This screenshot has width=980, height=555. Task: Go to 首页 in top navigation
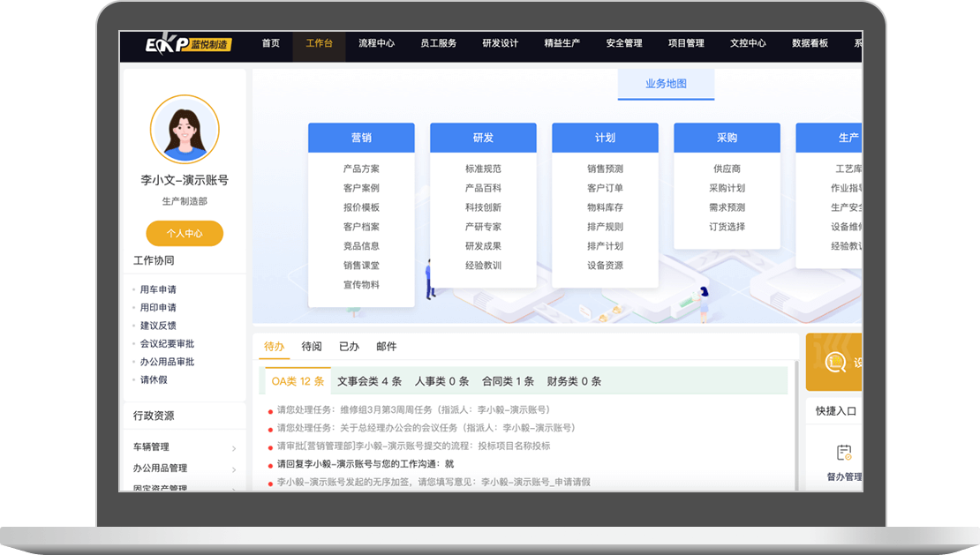pos(270,43)
